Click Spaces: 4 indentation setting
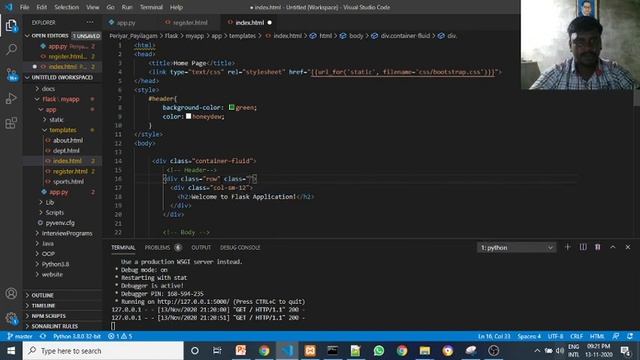 click(529, 336)
